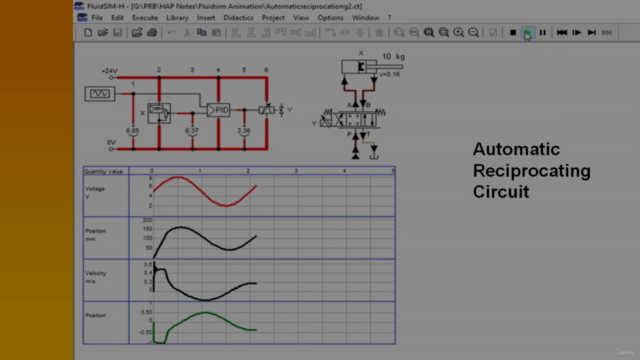Run the simulation in single step
The width and height of the screenshot is (640, 360).
tap(577, 33)
